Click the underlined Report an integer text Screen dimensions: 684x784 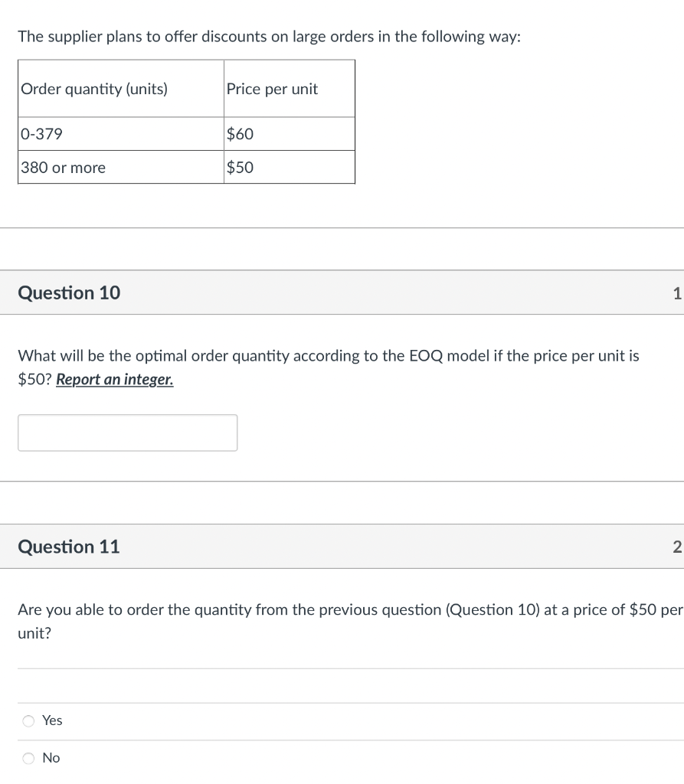click(115, 380)
